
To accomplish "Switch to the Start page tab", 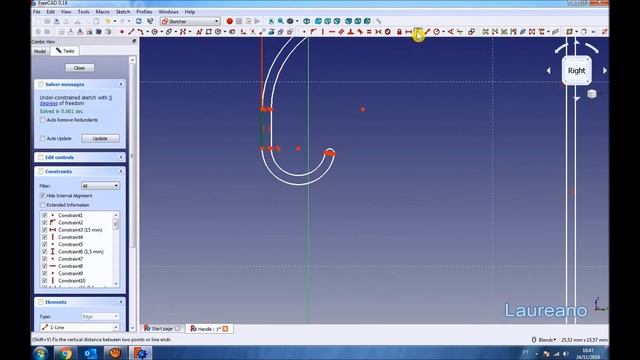I will click(x=162, y=329).
